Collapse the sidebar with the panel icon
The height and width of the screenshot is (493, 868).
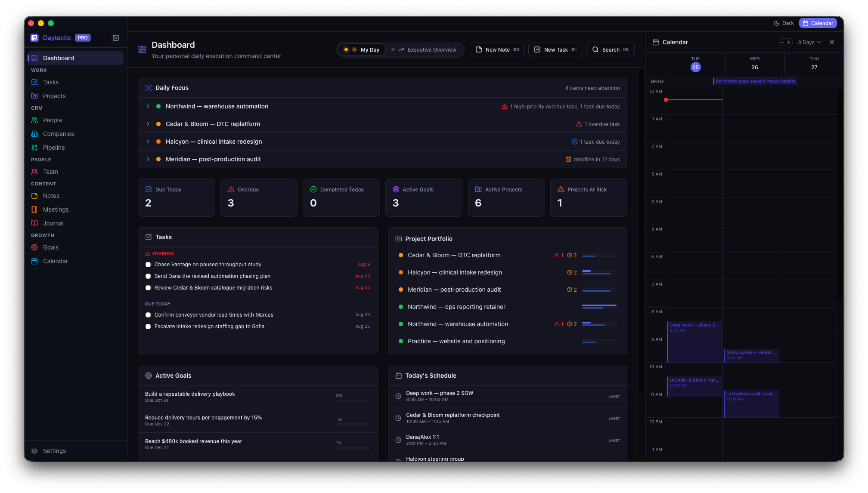[x=116, y=38]
